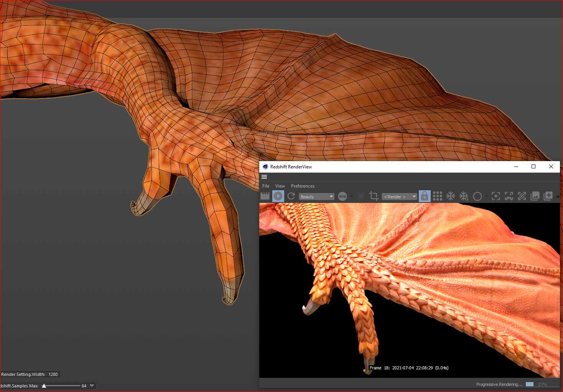Viewport: 563px width, 392px height.
Task: Click the circle clay render icon
Action: coord(477,196)
